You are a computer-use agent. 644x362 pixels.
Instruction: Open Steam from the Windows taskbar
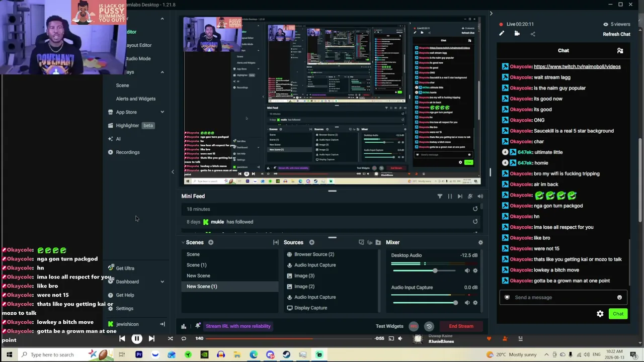[286, 355]
